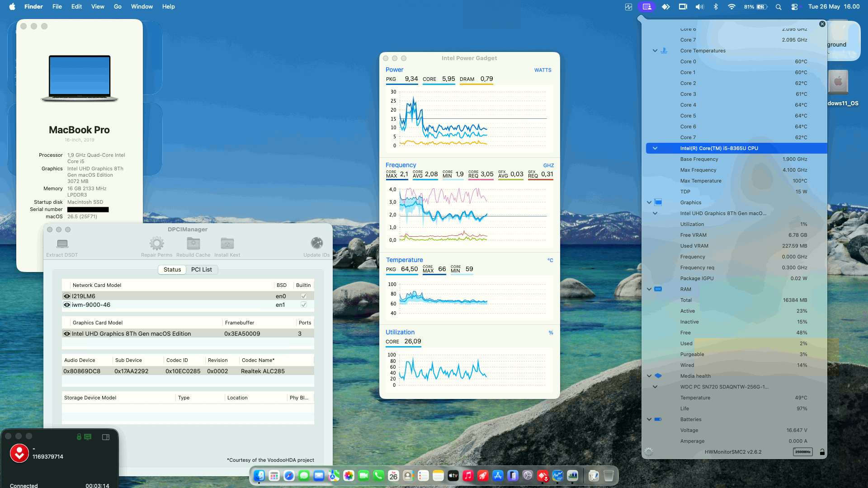Select the dows11_OS drive icon on the desktop
The height and width of the screenshot is (488, 868).
[839, 82]
